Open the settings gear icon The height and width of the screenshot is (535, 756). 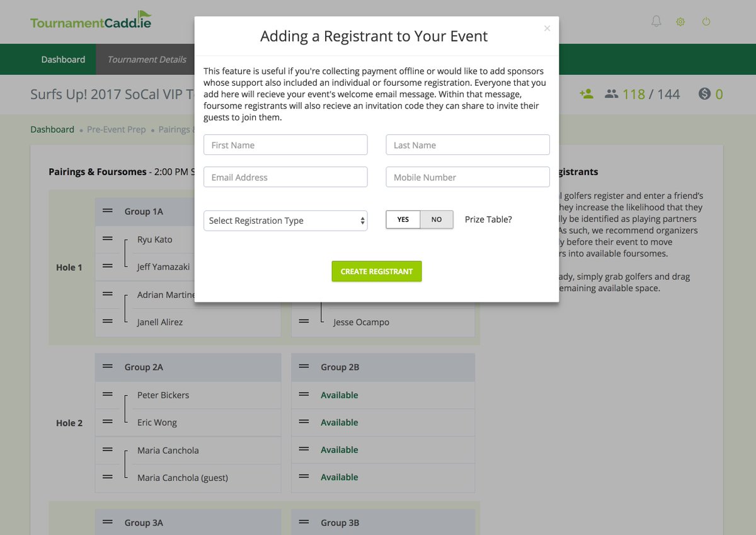point(680,21)
